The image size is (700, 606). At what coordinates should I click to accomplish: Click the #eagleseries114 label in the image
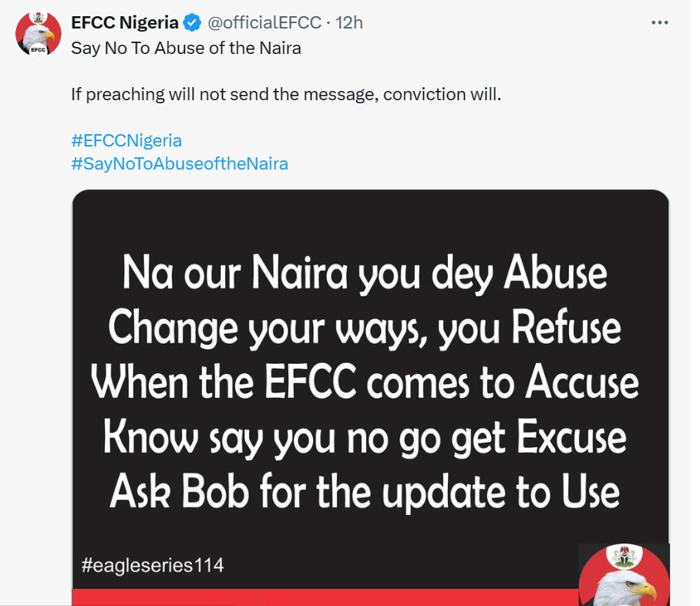[x=153, y=565]
